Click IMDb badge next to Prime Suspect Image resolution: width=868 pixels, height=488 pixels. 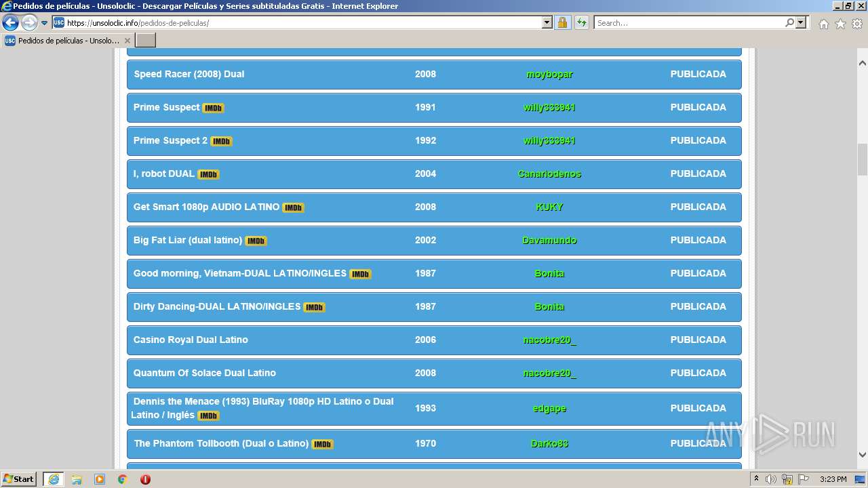tap(213, 108)
